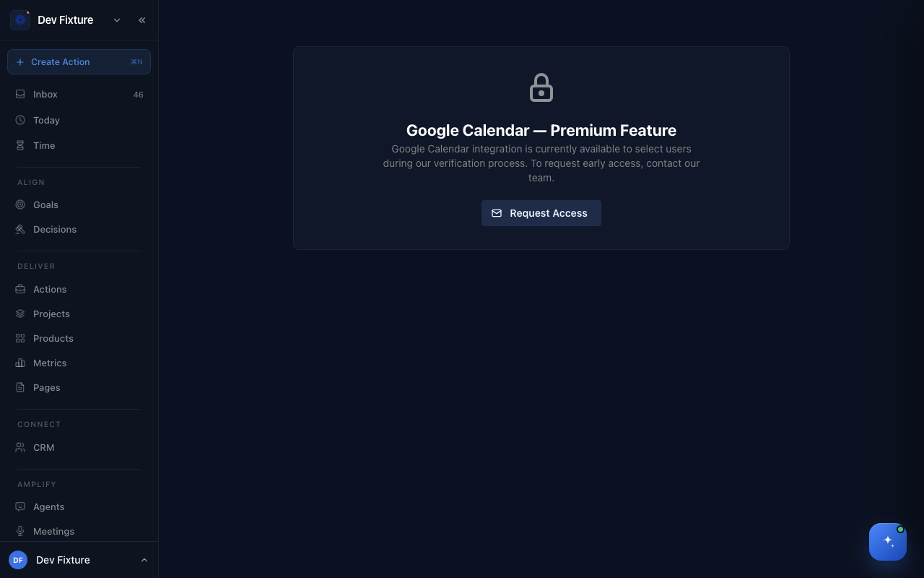
Task: Open the Inbox tray icon
Action: 20,94
